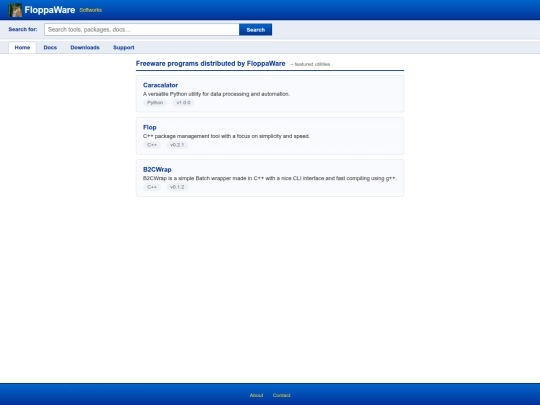Select the v0.1.2 version tag
This screenshot has height=405, width=540.
pos(177,187)
